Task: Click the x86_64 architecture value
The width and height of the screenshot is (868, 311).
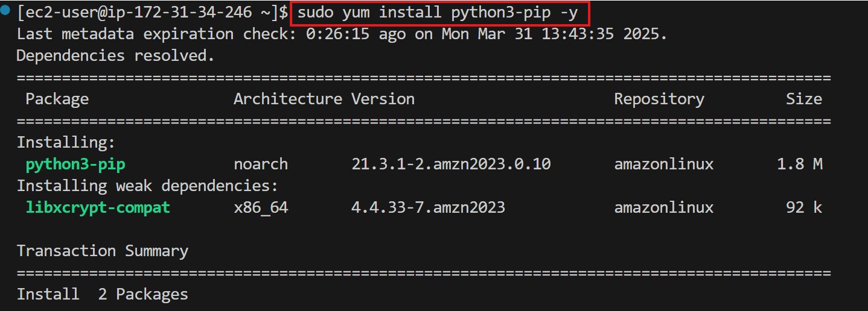Action: pos(261,208)
